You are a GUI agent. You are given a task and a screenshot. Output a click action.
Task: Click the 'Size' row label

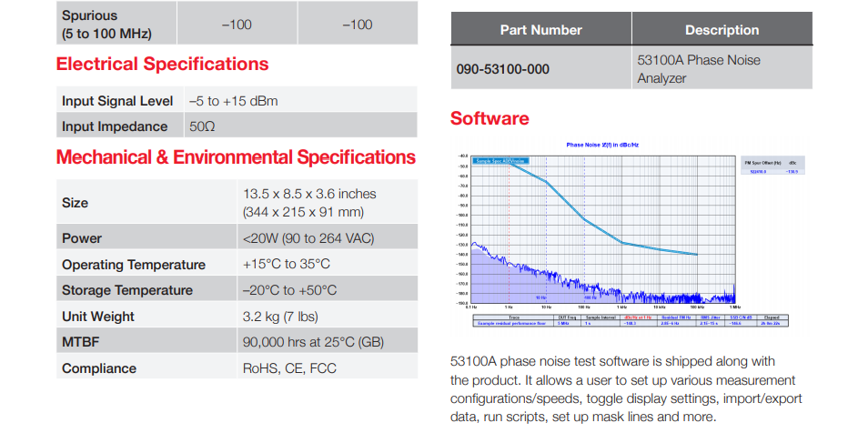point(75,203)
